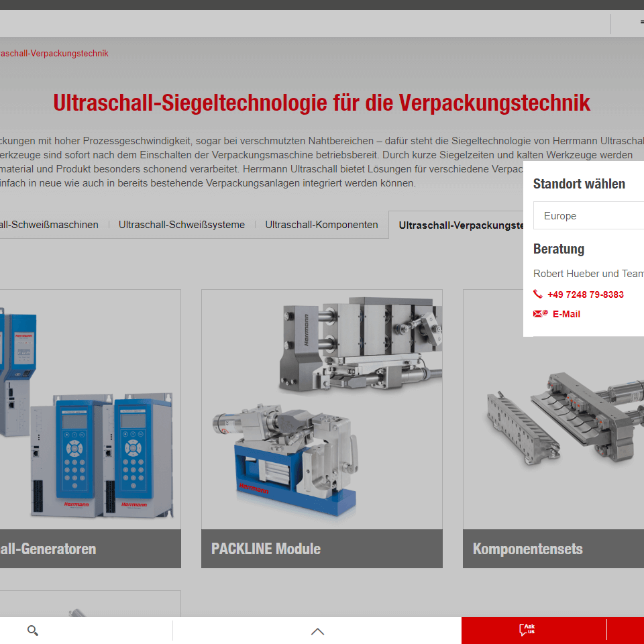Switch to Ultraschall-Komponenten tab
644x644 pixels.
(x=321, y=225)
